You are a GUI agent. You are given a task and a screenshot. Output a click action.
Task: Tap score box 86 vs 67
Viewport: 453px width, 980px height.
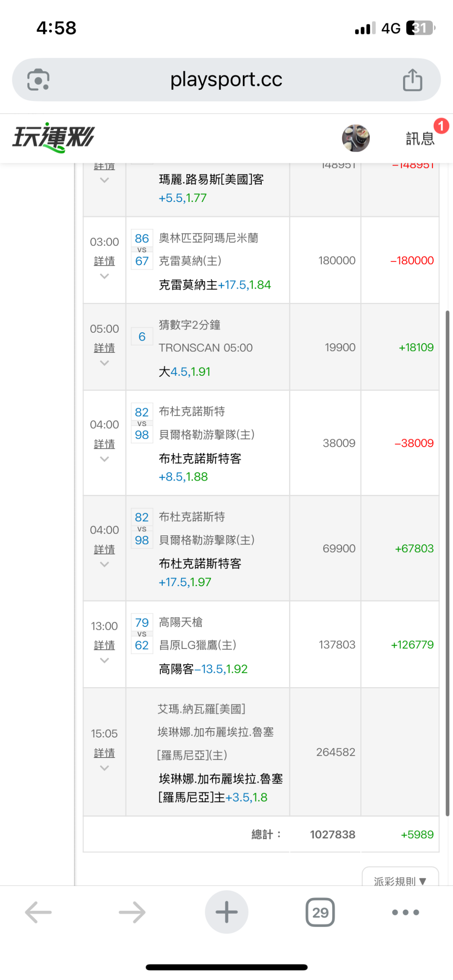(142, 250)
